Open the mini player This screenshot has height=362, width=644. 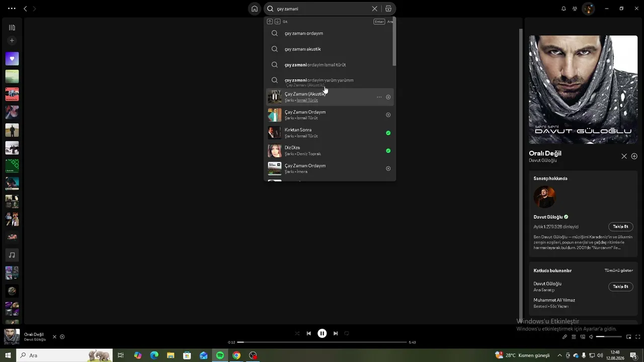629,337
